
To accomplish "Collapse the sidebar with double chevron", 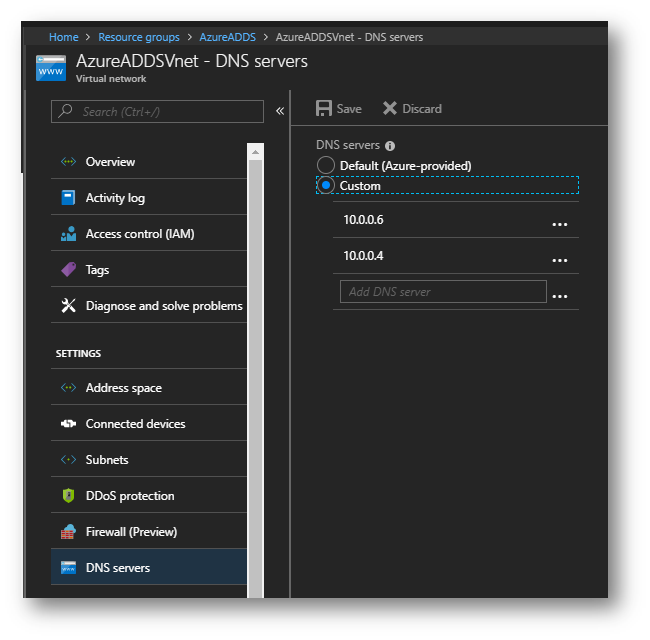I will click(x=280, y=111).
